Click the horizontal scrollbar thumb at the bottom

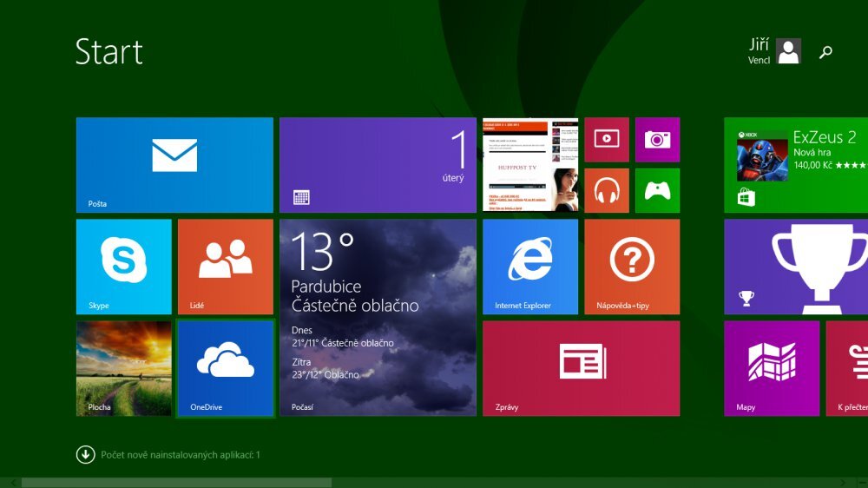click(176, 483)
